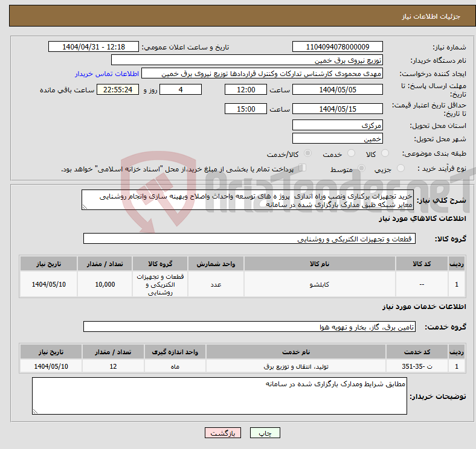476x449 pixels.
Task: Click the response deadline date 1404/05/05
Action: tap(337, 89)
